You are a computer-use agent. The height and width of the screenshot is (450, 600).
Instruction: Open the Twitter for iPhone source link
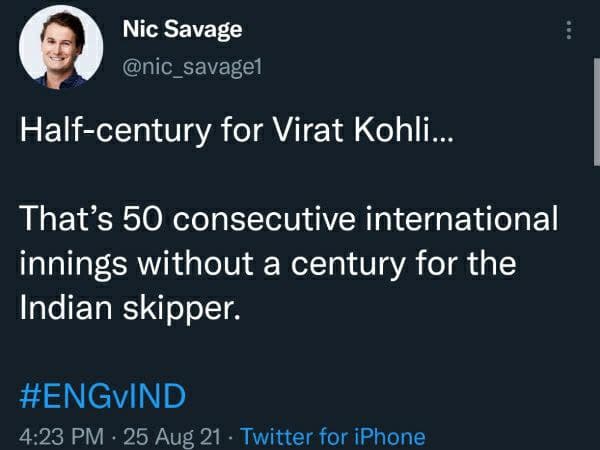(x=333, y=436)
